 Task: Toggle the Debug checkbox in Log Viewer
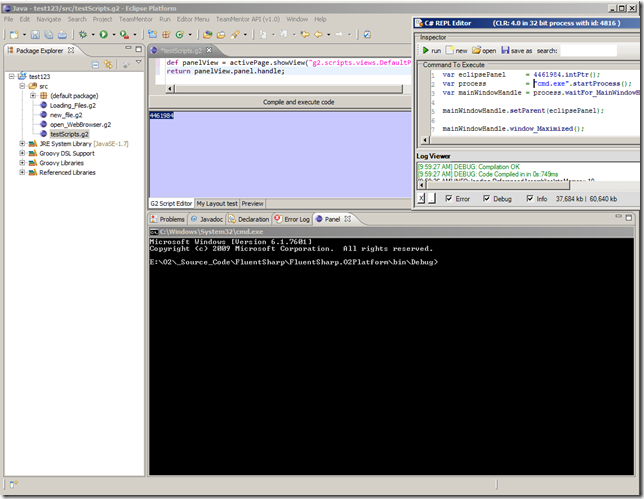(x=487, y=198)
